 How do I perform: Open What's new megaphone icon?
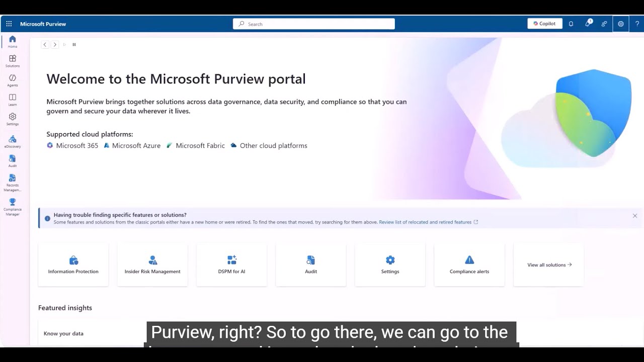[588, 24]
